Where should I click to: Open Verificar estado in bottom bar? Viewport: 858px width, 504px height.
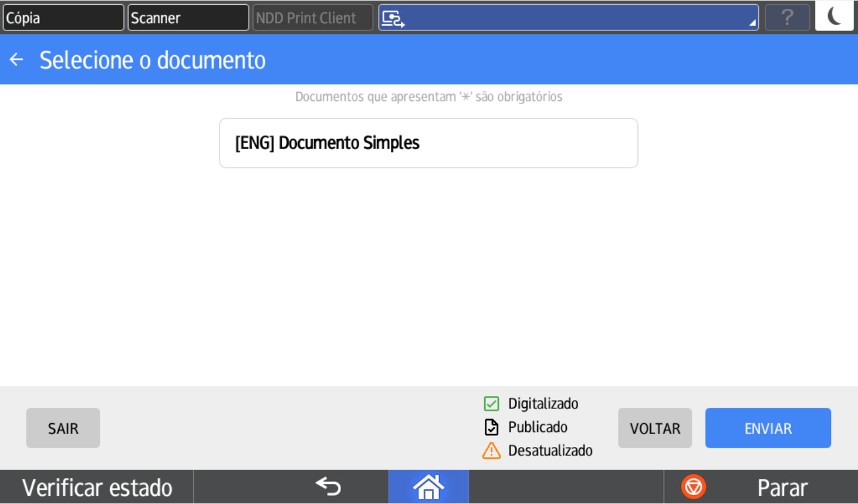point(97,488)
